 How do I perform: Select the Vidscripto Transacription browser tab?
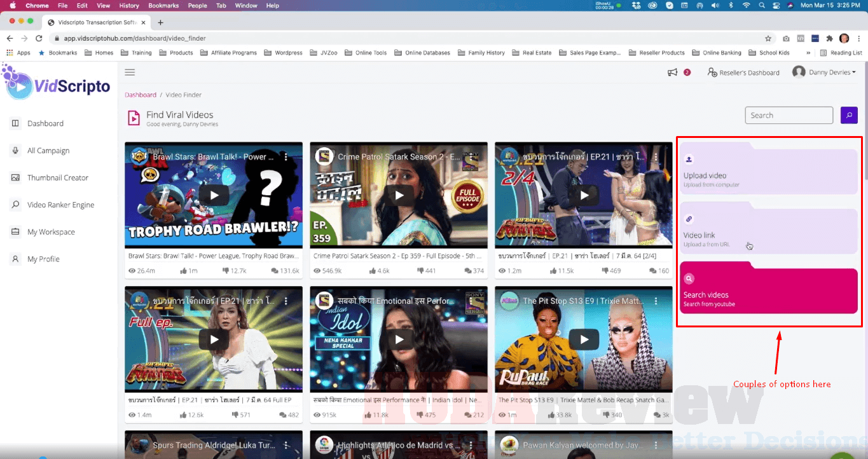(x=97, y=22)
